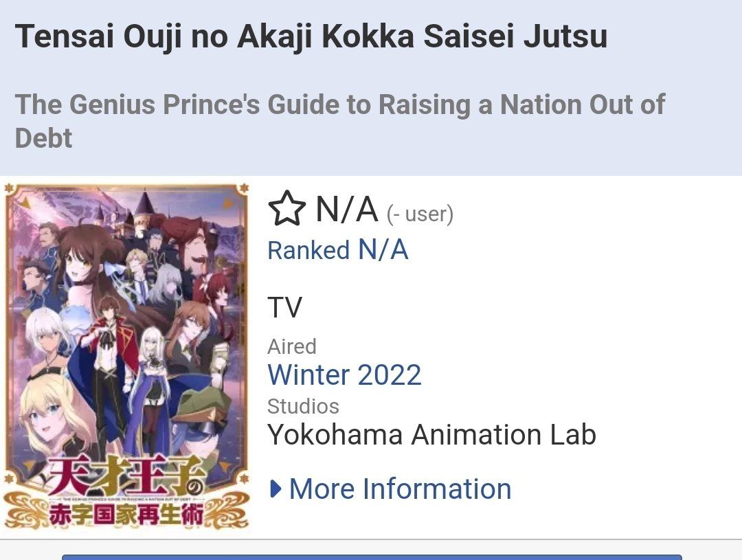Image resolution: width=742 pixels, height=560 pixels.
Task: Open the anime poster thumbnail
Action: click(x=126, y=357)
